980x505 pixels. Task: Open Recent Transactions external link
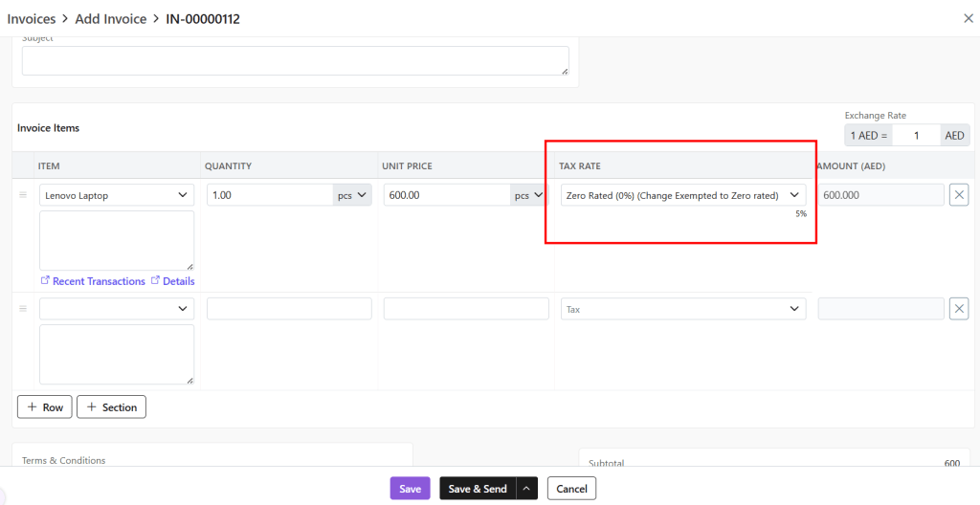pos(93,281)
